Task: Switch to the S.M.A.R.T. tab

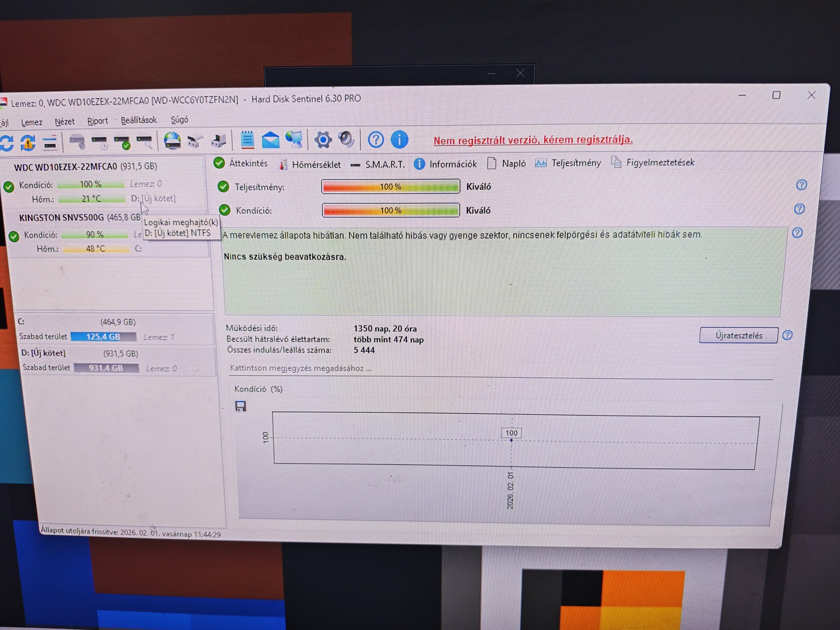Action: 378,164
